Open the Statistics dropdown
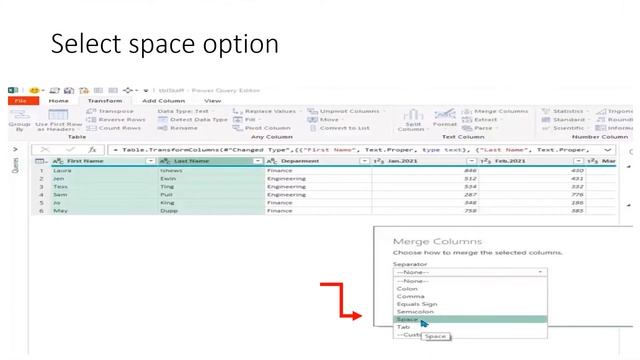 point(565,111)
